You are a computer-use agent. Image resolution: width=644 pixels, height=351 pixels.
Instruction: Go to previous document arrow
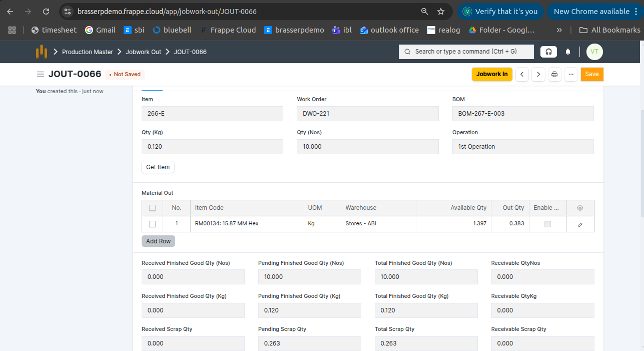pos(522,74)
